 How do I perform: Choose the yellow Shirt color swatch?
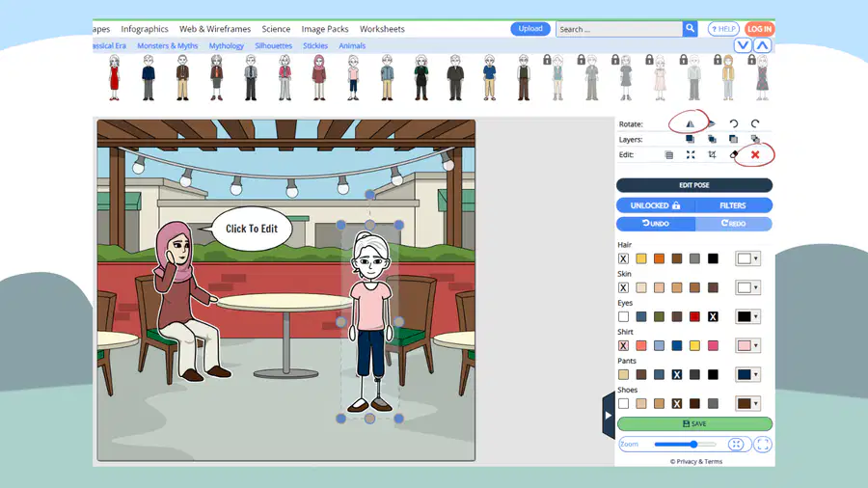point(694,346)
